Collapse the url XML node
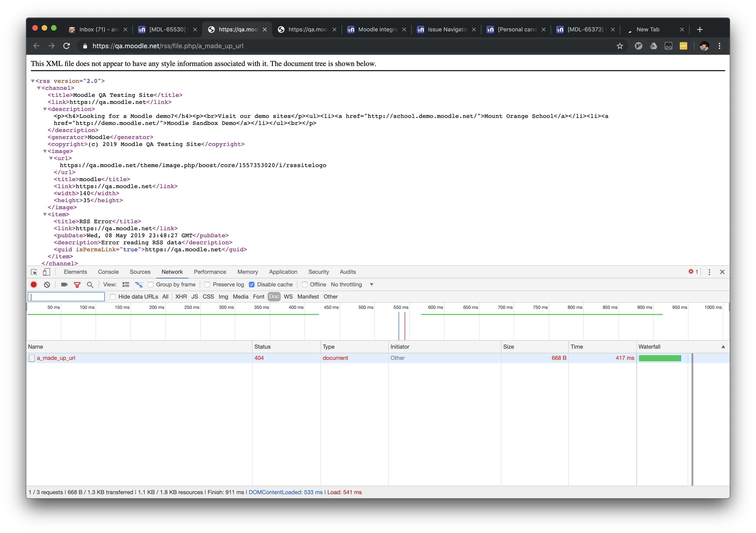756x533 pixels. tap(51, 158)
